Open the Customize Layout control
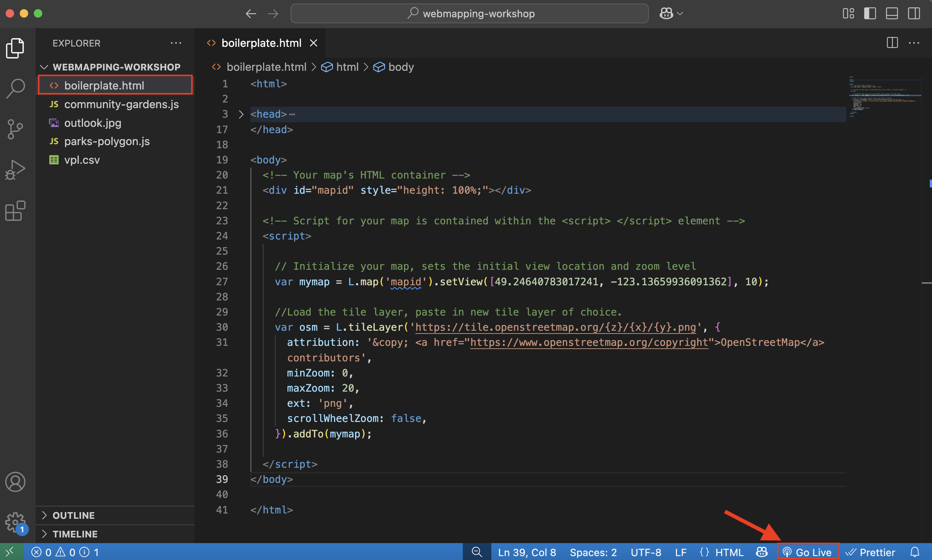932x560 pixels. pos(848,14)
